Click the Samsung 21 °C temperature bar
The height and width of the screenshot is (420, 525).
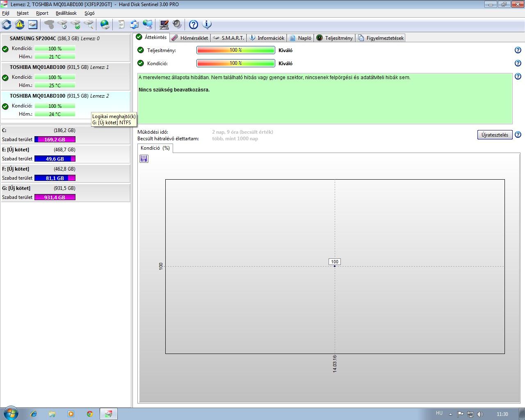point(55,57)
